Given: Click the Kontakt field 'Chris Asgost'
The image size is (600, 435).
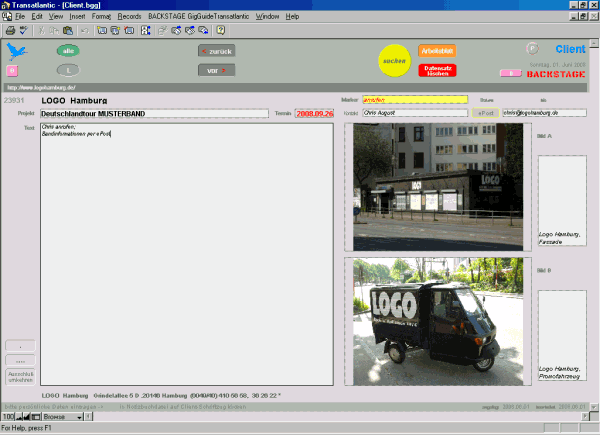Looking at the screenshot, I should (x=415, y=113).
